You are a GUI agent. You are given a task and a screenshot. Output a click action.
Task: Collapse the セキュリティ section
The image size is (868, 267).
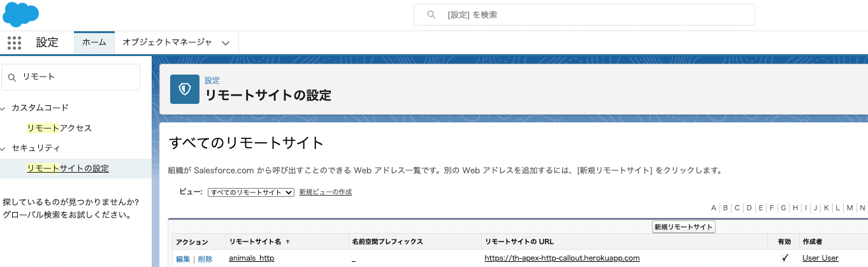(4, 148)
